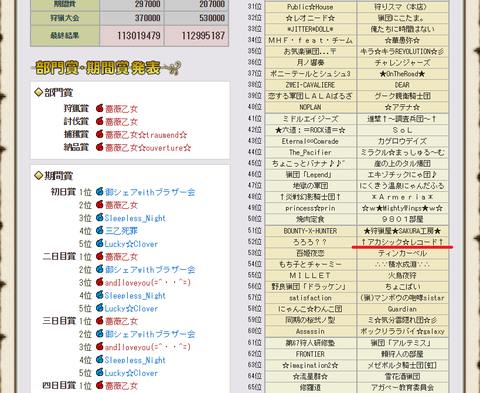Select Guardian in 58位 row
This screenshot has width=480, height=393.
[x=402, y=309]
